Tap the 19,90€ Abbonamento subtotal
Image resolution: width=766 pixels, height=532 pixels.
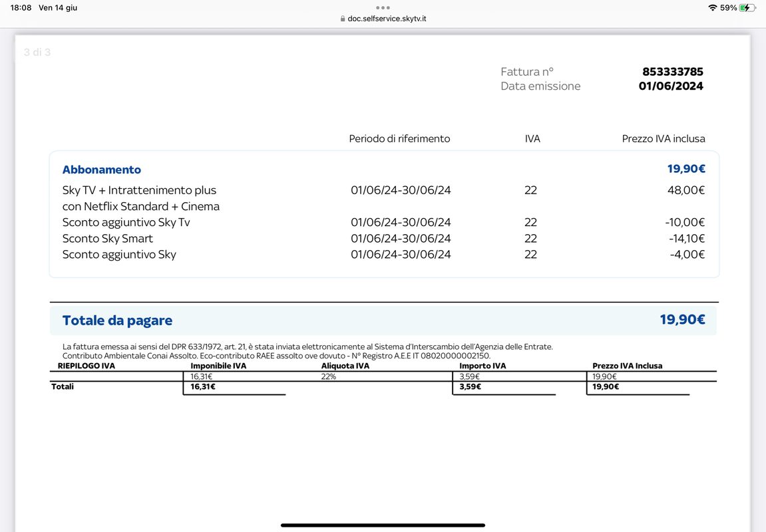tap(686, 169)
